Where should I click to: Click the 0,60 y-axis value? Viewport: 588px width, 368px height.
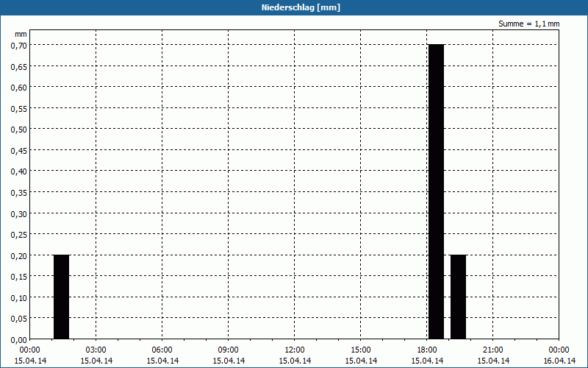coord(19,88)
